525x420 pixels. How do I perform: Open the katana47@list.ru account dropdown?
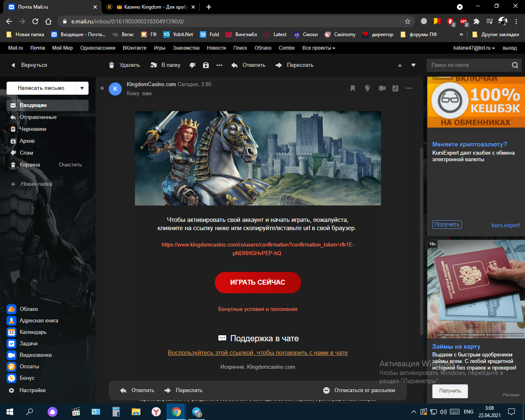coord(474,48)
